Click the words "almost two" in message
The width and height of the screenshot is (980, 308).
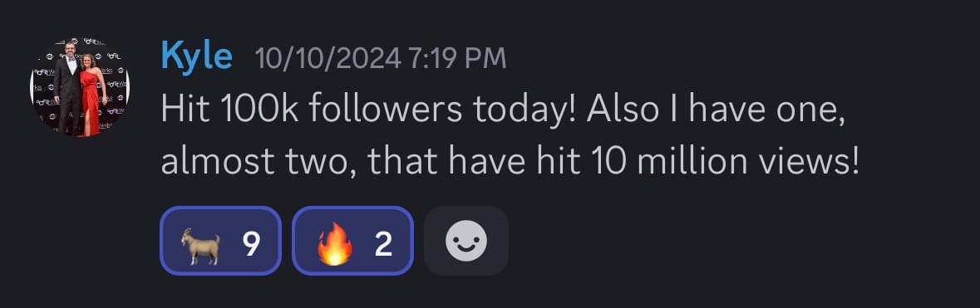tap(256, 163)
